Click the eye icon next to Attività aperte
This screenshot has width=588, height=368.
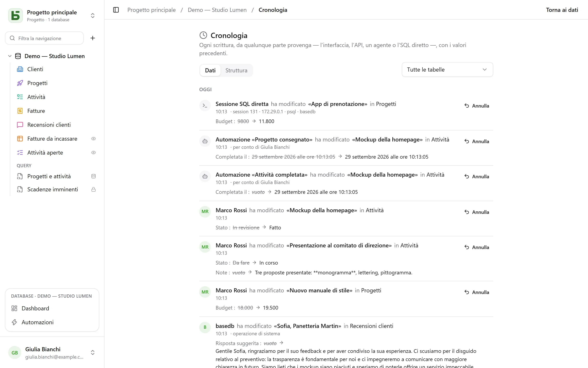click(x=94, y=152)
